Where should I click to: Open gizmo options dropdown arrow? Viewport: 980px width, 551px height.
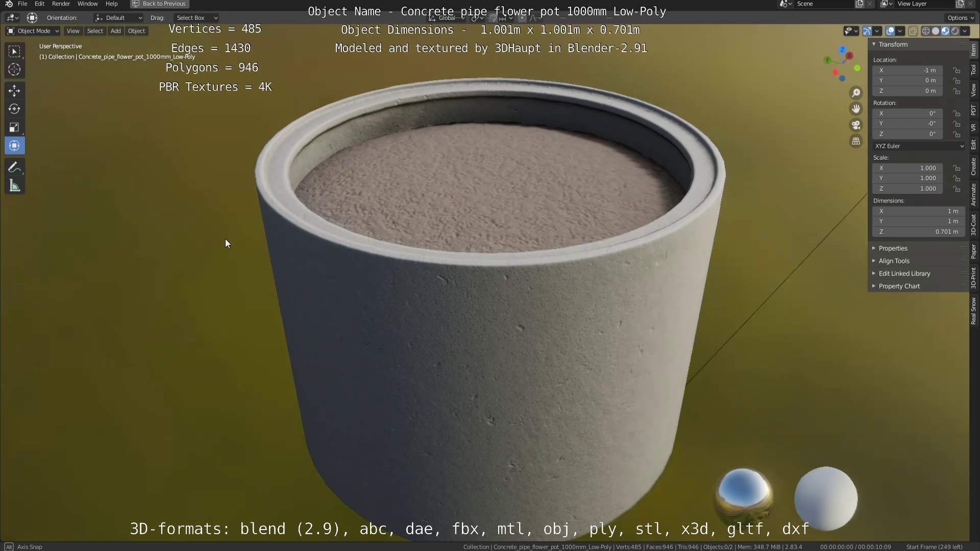coord(877,31)
